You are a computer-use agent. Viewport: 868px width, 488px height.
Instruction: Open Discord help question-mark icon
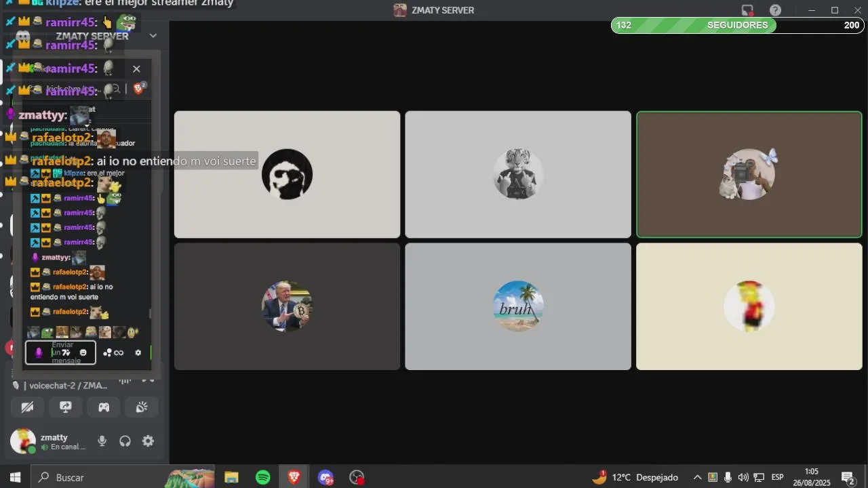776,10
